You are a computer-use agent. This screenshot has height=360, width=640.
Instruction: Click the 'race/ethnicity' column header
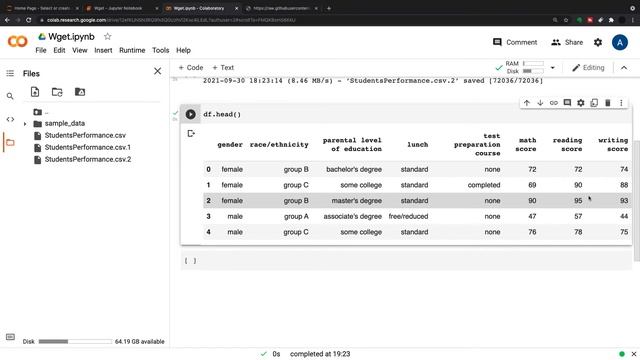pyautogui.click(x=279, y=144)
